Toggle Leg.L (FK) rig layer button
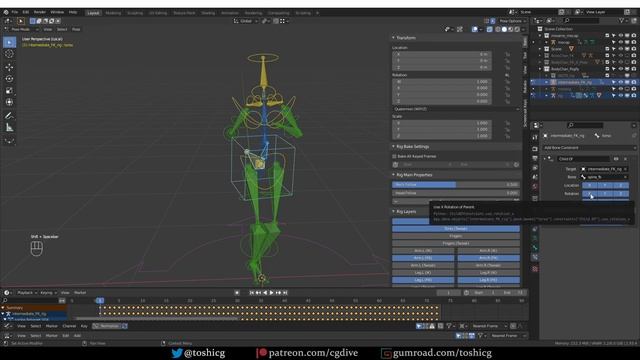The image size is (640, 360). click(423, 280)
